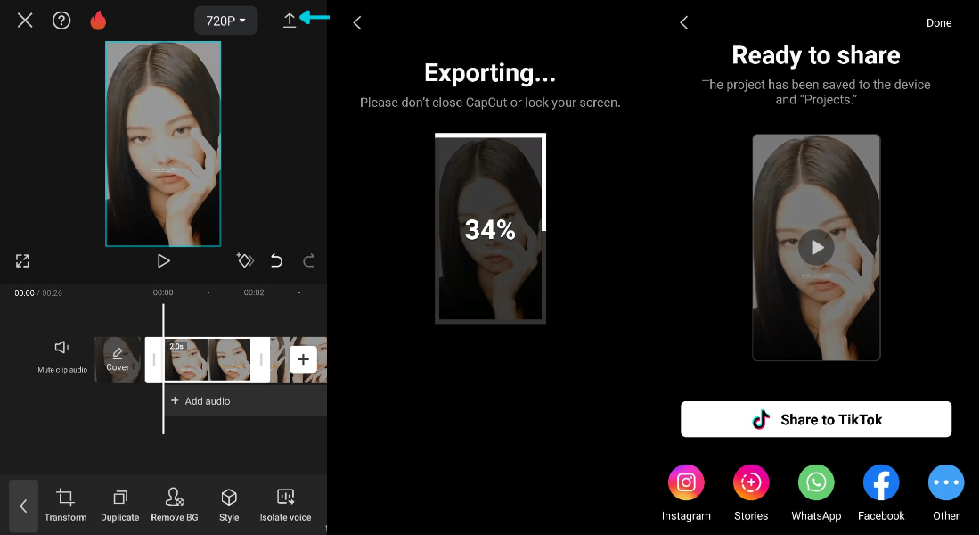Tap the left trim handle of the clip
Image resolution: width=980 pixels, height=535 pixels.
(154, 360)
